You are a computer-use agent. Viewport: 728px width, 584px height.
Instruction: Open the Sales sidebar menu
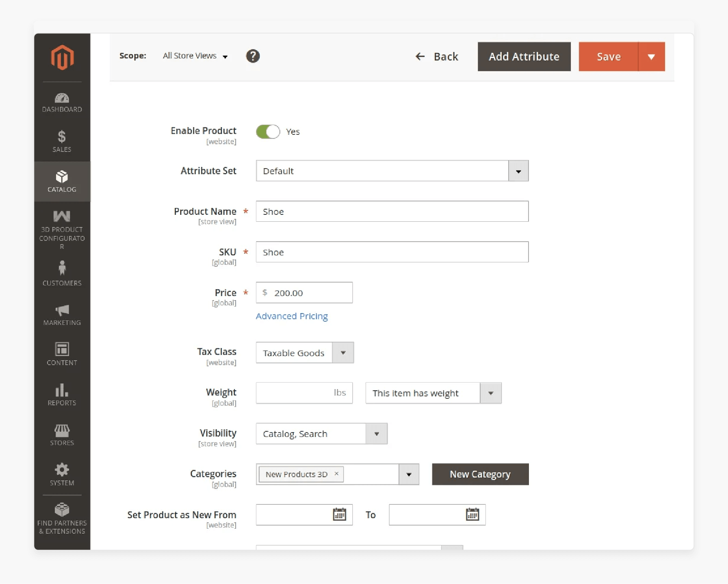62,141
